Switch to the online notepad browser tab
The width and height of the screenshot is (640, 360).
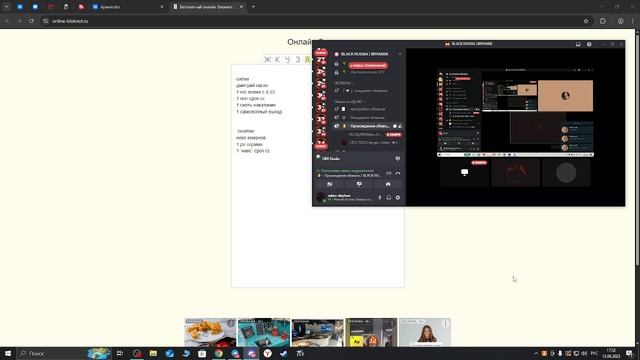[x=208, y=7]
